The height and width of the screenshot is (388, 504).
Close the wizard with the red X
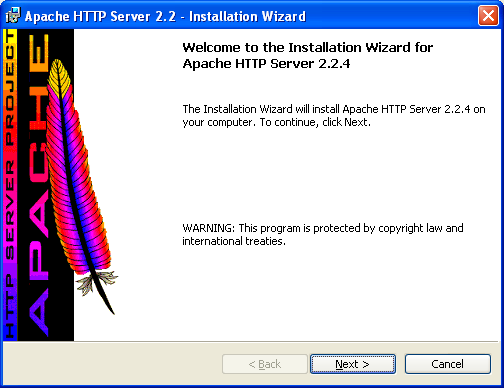click(x=488, y=16)
